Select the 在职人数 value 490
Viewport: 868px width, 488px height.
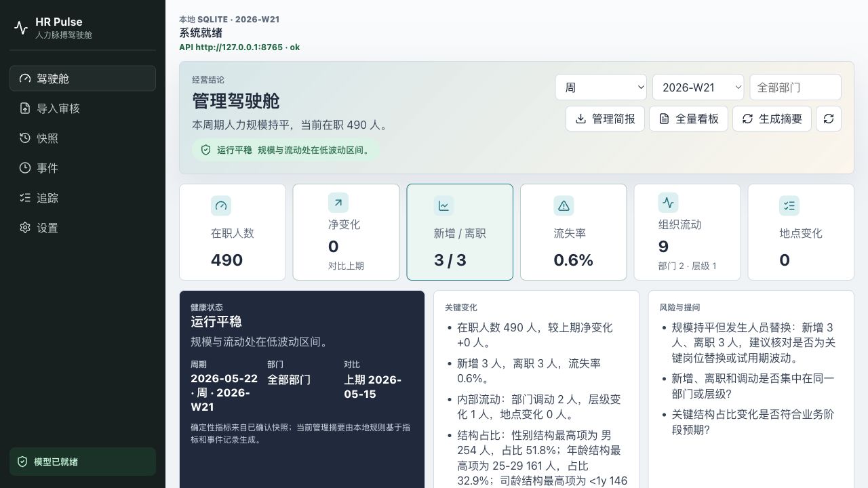(226, 260)
